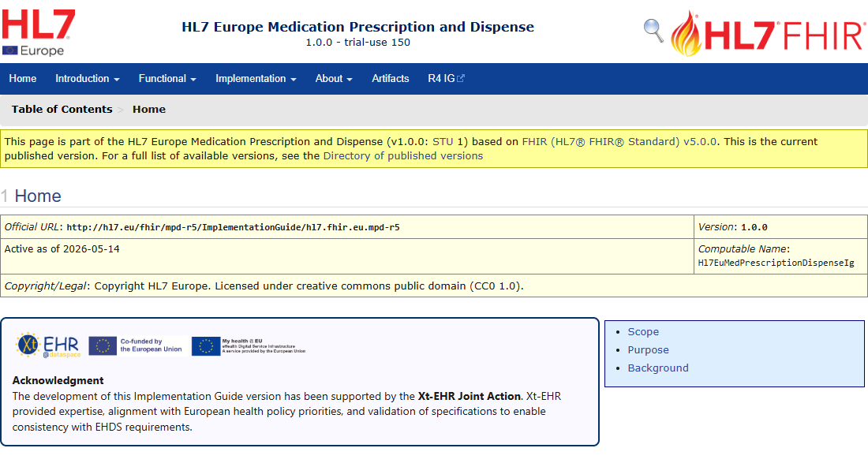Expand the Functional dropdown menu
Image resolution: width=868 pixels, height=463 pixels.
[167, 79]
